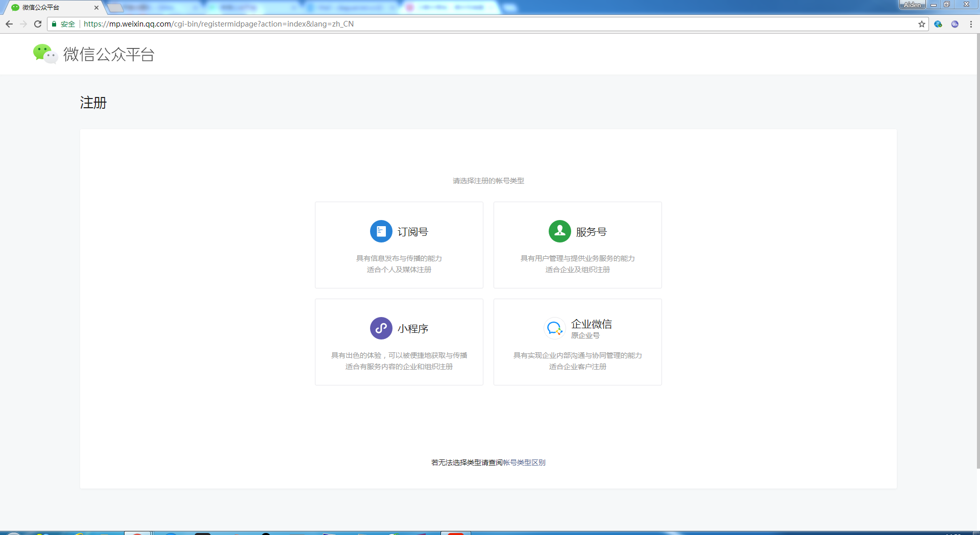Image resolution: width=980 pixels, height=535 pixels.
Task: Open the browser three-dot menu
Action: click(971, 24)
